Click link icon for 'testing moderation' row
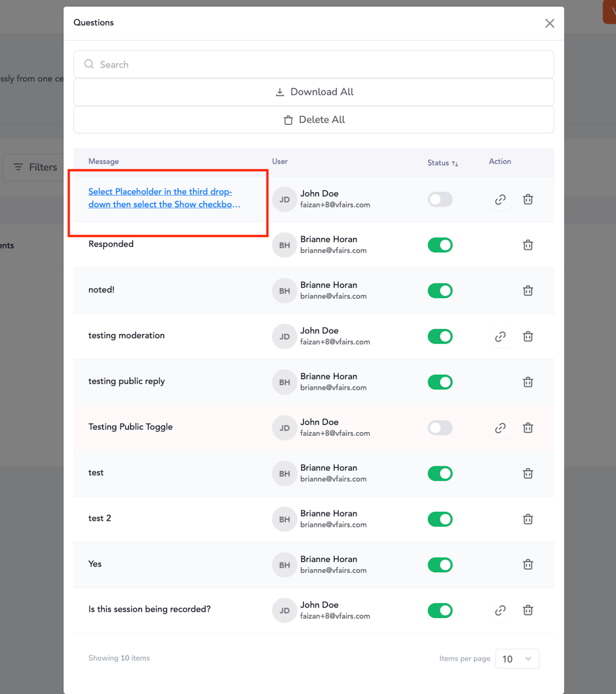Viewport: 616px width, 694px height. tap(500, 337)
